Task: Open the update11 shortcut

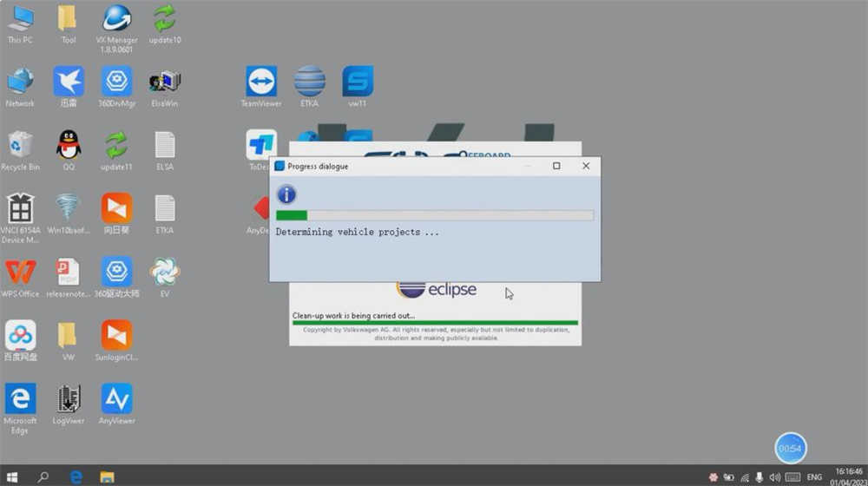Action: [x=116, y=150]
